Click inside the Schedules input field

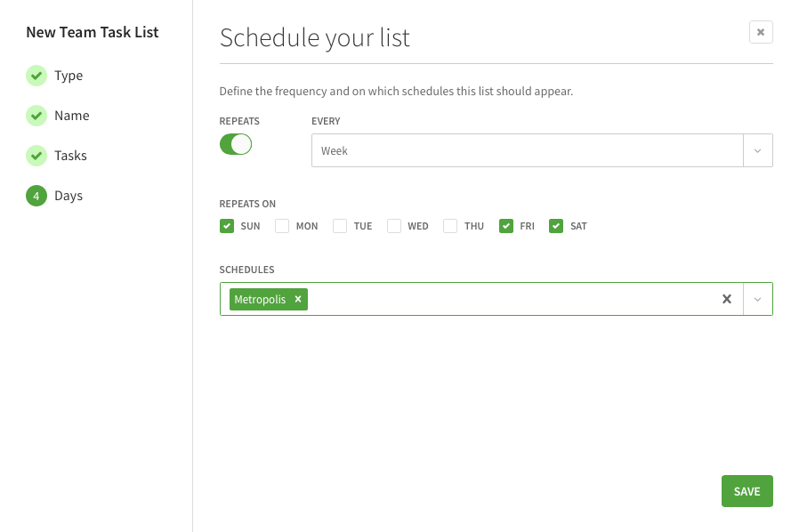(507, 299)
